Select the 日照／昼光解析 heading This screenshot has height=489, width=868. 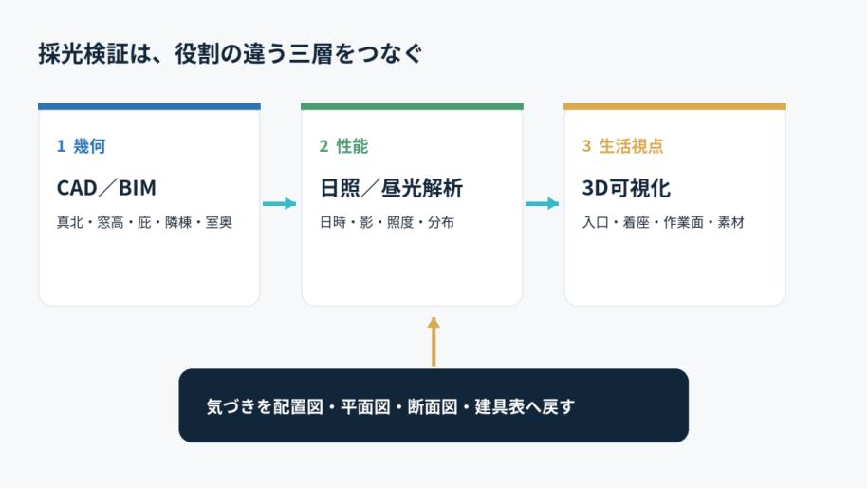pyautogui.click(x=392, y=188)
